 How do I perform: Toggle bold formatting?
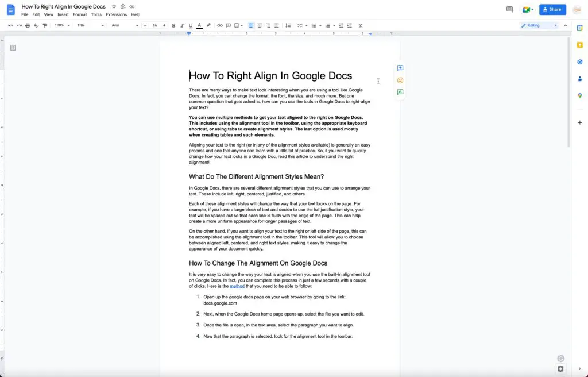(x=173, y=25)
